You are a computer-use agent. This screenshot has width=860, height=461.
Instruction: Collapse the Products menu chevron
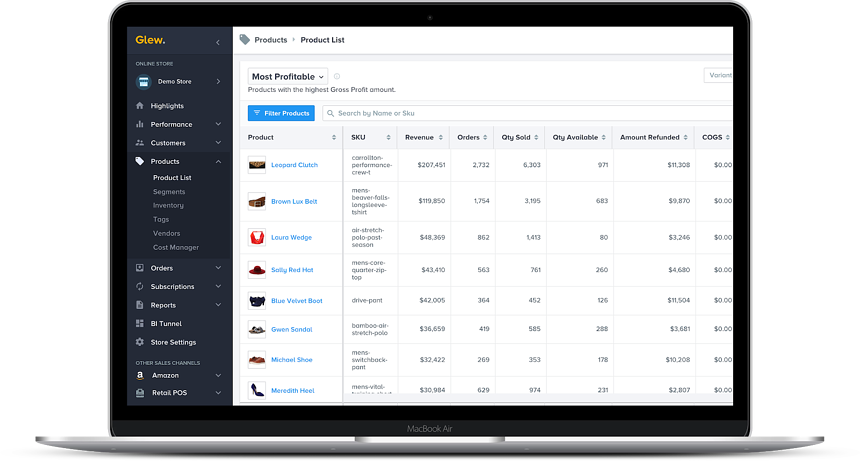[x=218, y=162]
